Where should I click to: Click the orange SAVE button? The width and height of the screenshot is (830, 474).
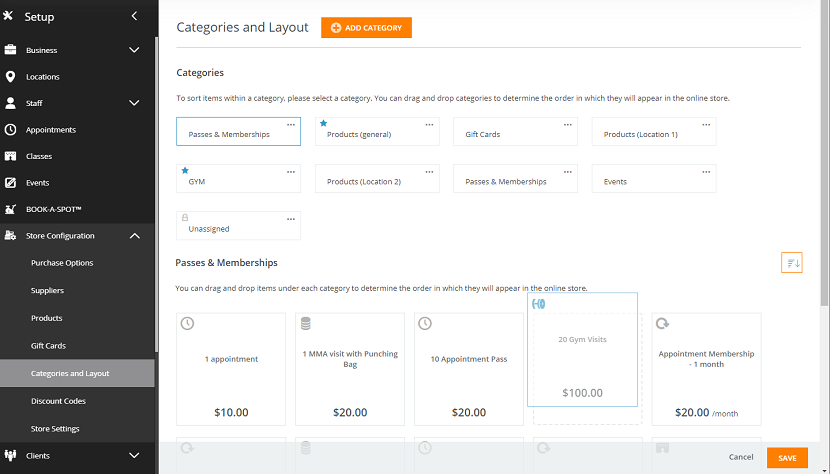pyautogui.click(x=787, y=458)
